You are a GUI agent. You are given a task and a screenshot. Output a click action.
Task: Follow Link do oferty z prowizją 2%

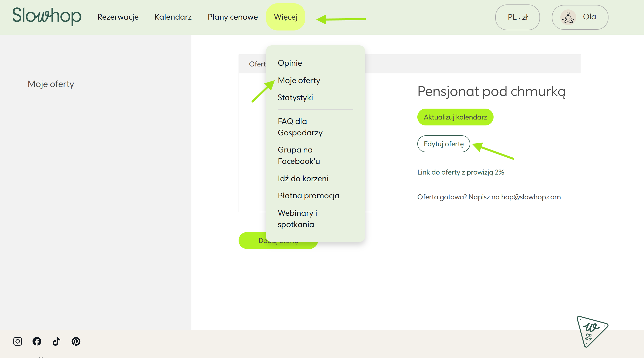tap(460, 172)
